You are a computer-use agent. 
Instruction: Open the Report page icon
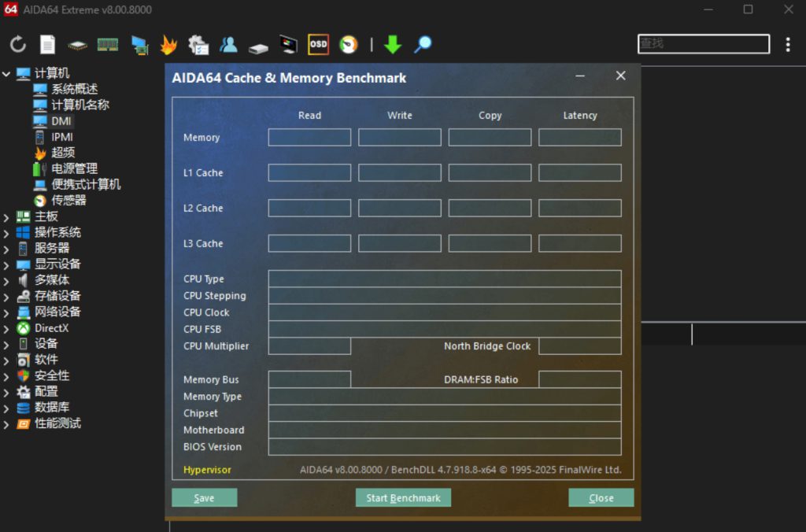[48, 44]
